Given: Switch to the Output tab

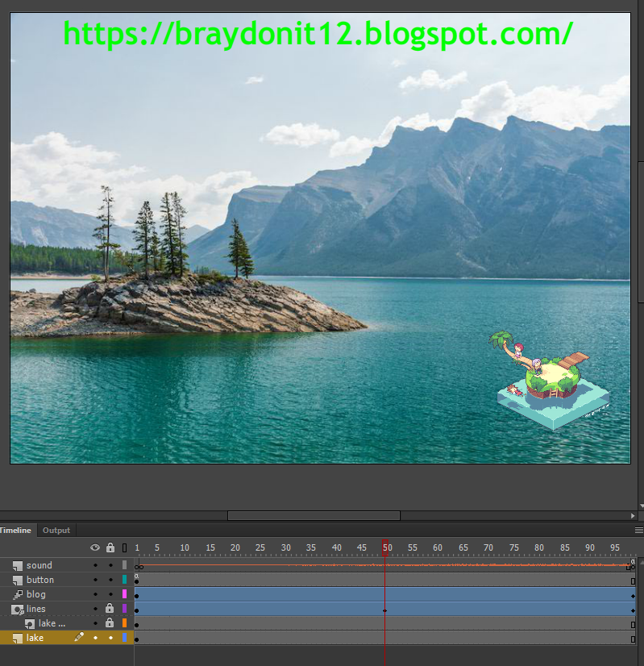Looking at the screenshot, I should pos(56,530).
